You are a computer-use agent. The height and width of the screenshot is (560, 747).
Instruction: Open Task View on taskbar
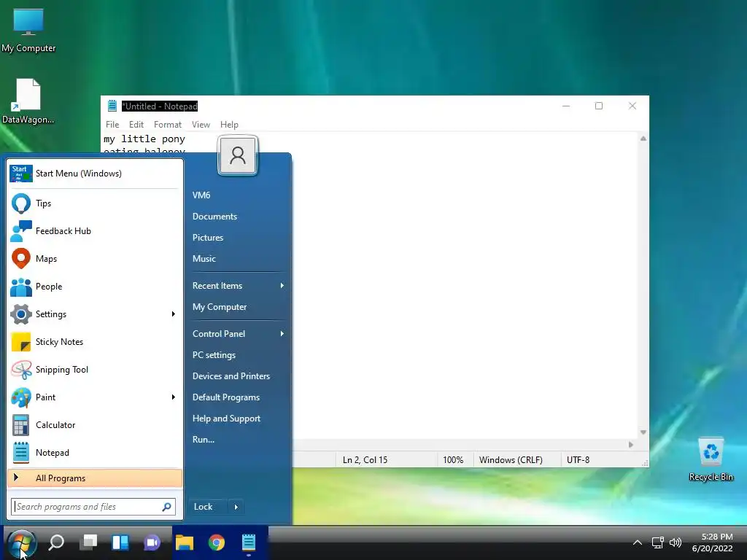click(88, 542)
